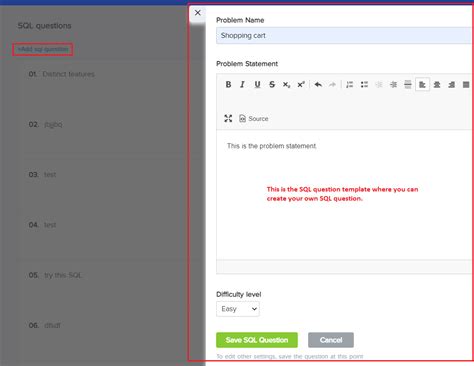Image resolution: width=474 pixels, height=366 pixels.
Task: Apply strikethrough formatting
Action: click(272, 85)
